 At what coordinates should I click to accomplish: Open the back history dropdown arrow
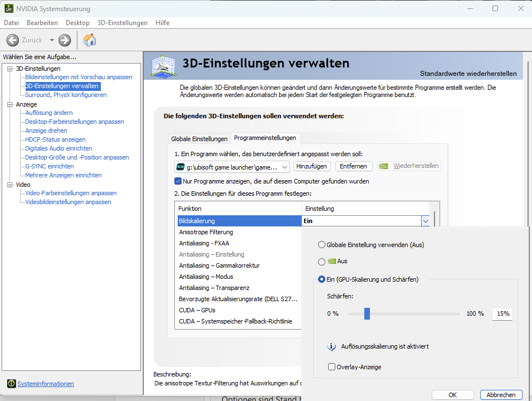pos(52,40)
